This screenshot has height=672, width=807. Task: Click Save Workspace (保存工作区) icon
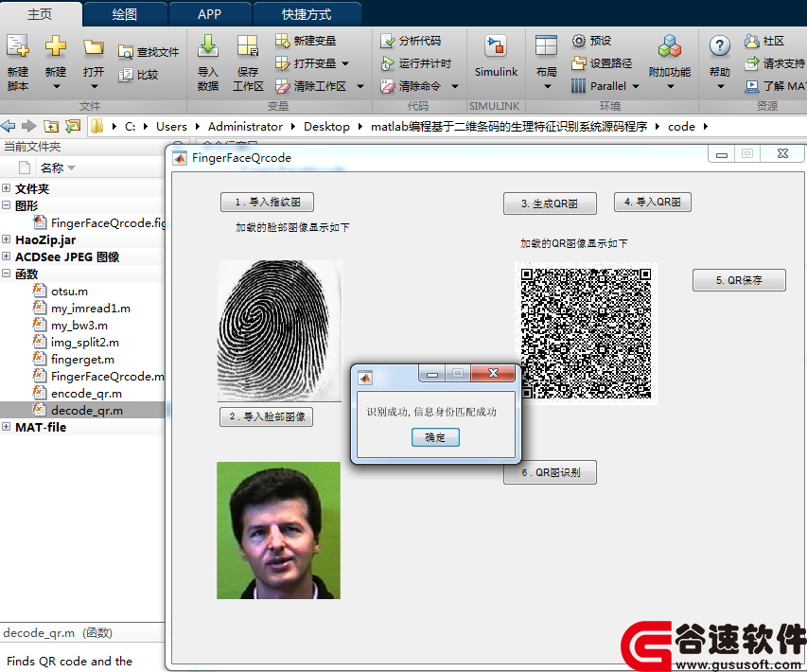pos(248,46)
